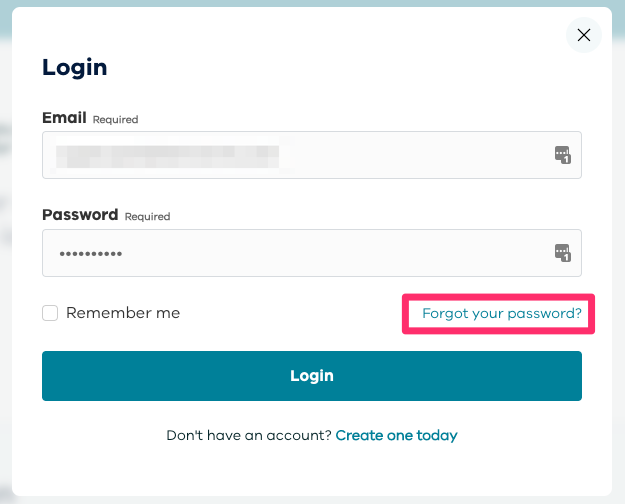Click the "Login" heading at the top
Viewport: 625px width, 504px height.
coord(74,68)
